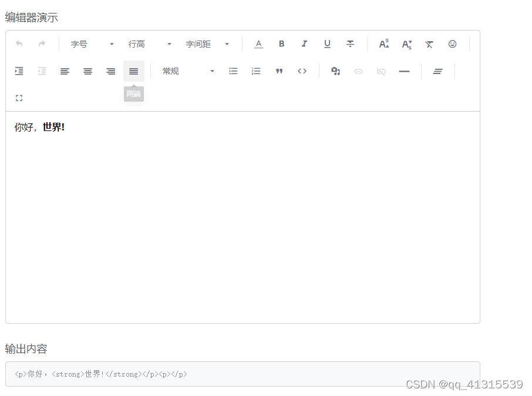The width and height of the screenshot is (532, 396).
Task: Select the underline icon
Action: pyautogui.click(x=327, y=44)
